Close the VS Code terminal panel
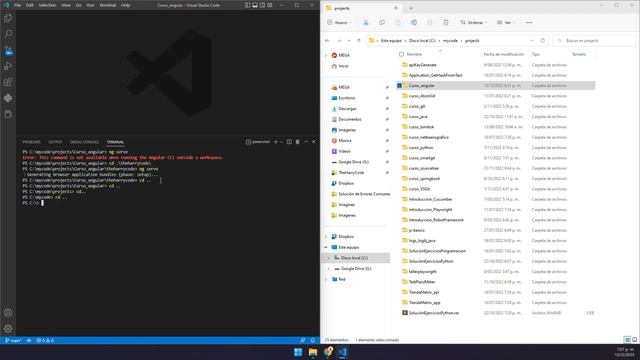 coord(314,142)
